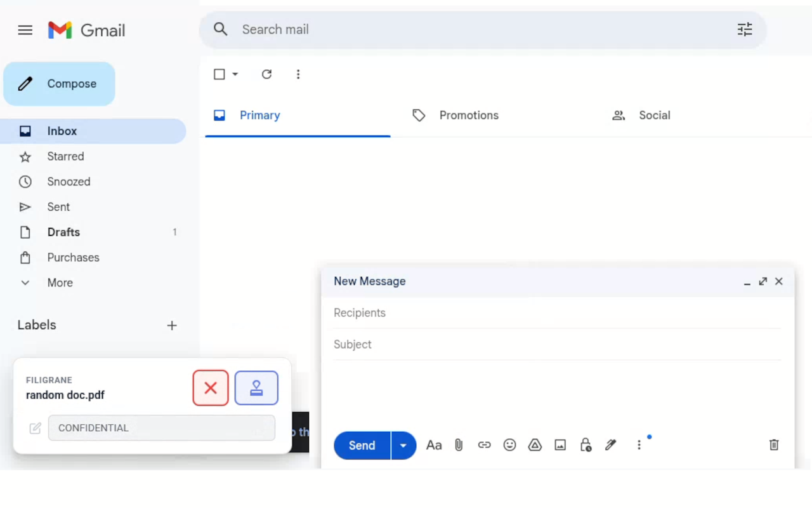
Task: Insert files from Google Drive
Action: click(x=535, y=445)
